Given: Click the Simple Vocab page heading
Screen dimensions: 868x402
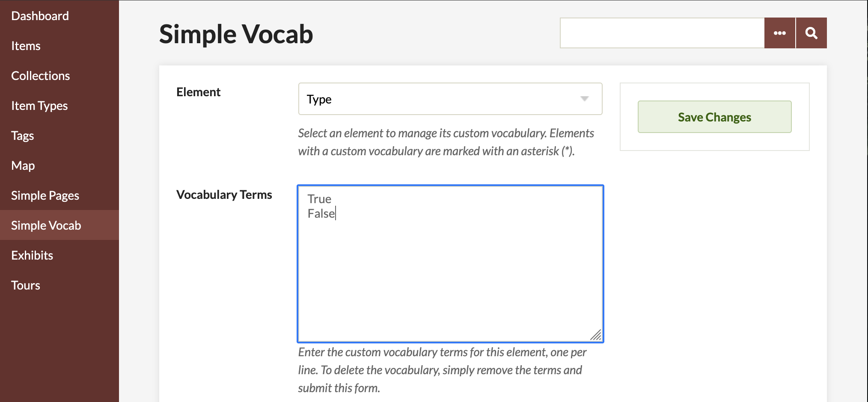Looking at the screenshot, I should [236, 34].
